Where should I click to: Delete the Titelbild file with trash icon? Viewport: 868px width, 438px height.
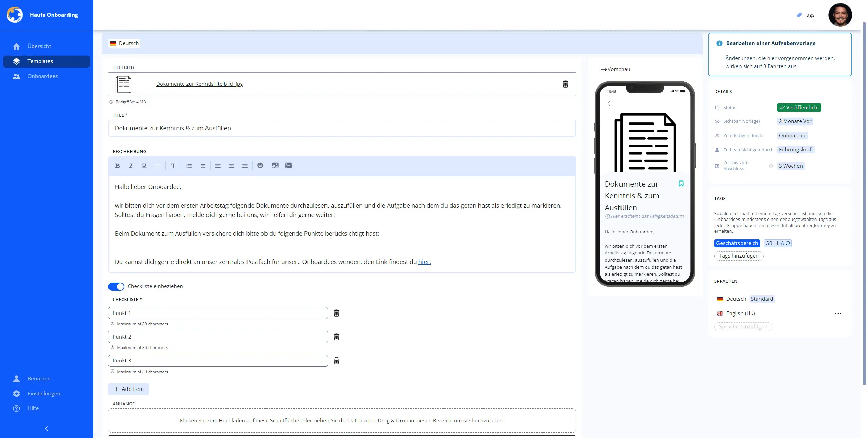[565, 84]
